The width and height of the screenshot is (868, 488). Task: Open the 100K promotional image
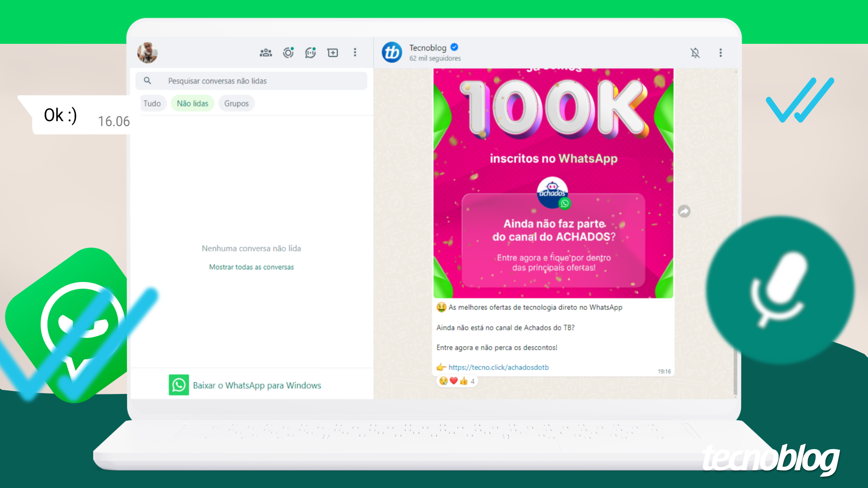(x=553, y=183)
